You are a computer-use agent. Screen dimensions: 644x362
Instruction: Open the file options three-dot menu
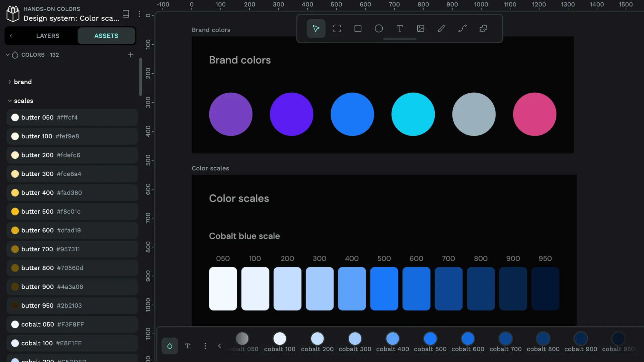pyautogui.click(x=139, y=14)
